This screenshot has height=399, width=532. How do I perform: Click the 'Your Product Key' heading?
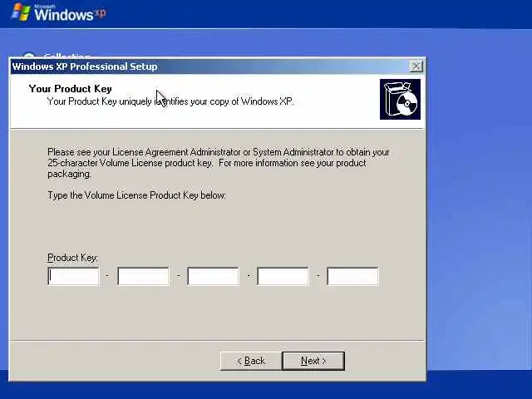tap(70, 89)
